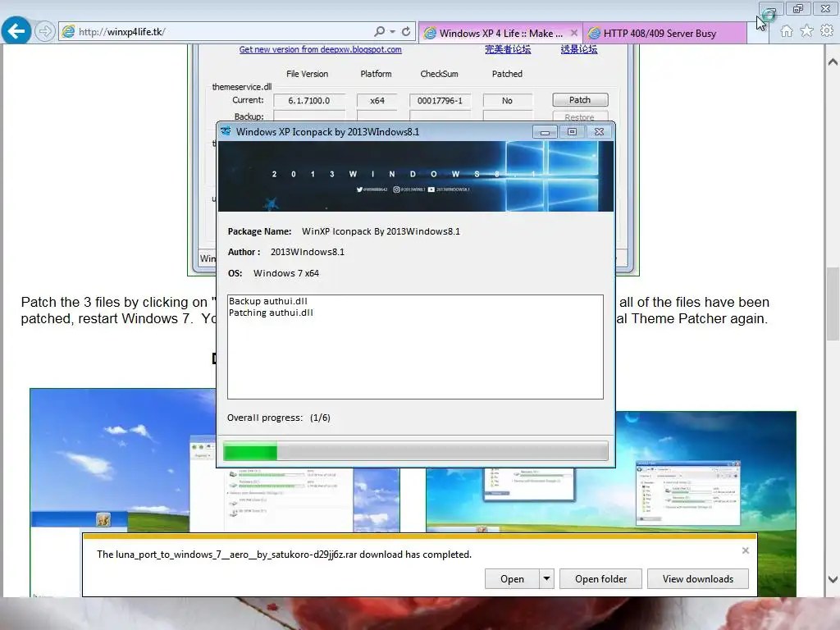
Task: Click the green overall progress bar
Action: [416, 451]
